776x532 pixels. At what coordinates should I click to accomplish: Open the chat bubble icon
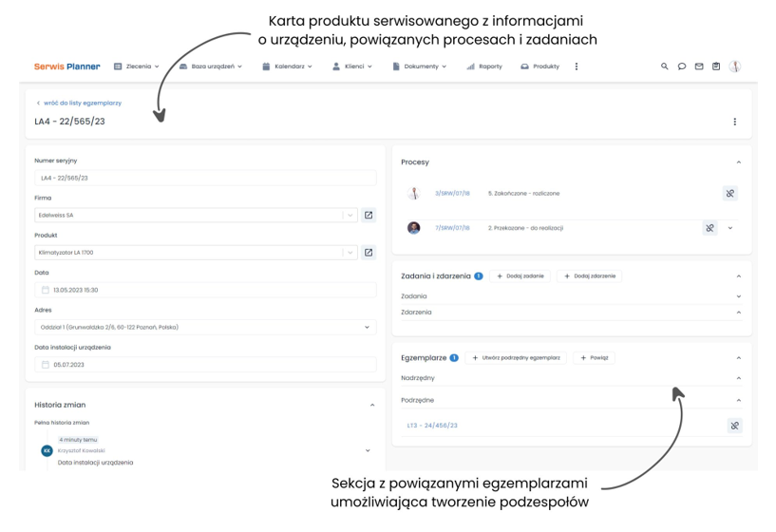coord(681,66)
